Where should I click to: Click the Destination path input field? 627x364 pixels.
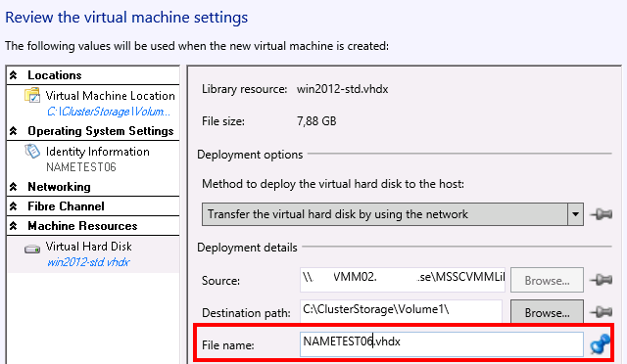[x=401, y=311]
